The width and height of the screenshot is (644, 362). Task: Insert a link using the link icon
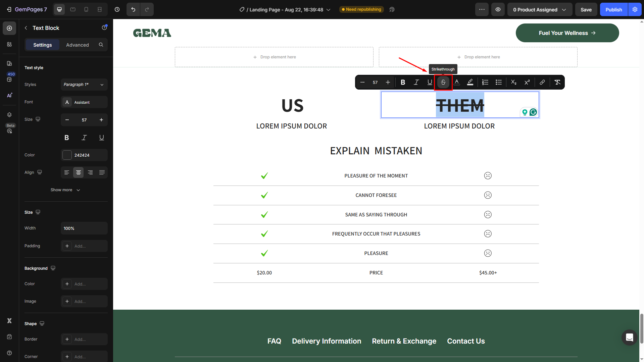pos(542,82)
